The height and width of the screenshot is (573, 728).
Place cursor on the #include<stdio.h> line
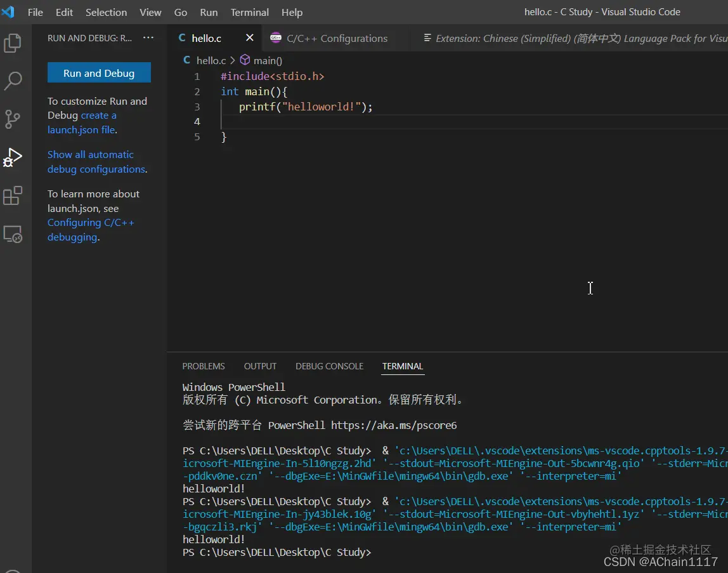[272, 76]
